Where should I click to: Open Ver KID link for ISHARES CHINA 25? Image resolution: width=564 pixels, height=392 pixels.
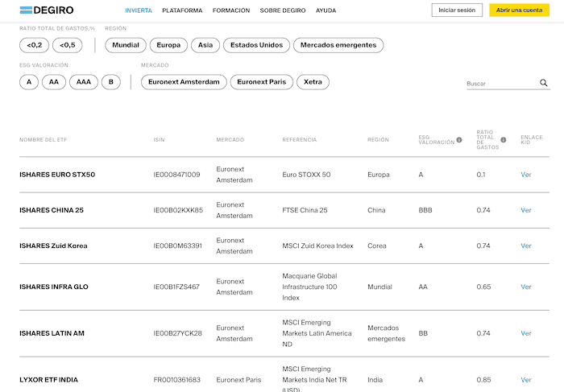tap(526, 210)
